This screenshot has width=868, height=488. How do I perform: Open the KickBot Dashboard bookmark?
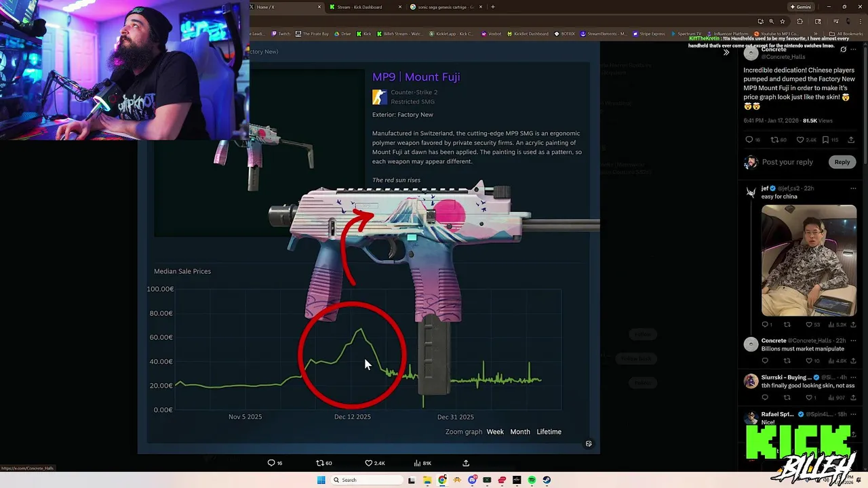[527, 34]
